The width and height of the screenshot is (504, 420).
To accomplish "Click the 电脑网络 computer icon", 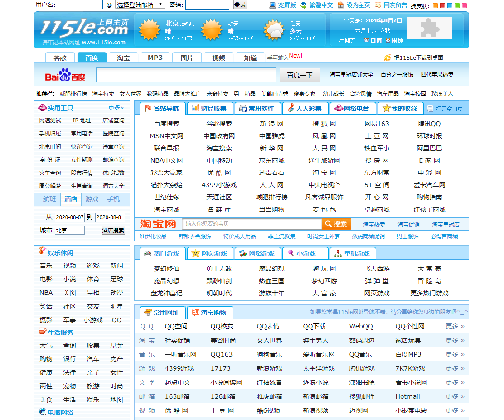I will pos(43,412).
